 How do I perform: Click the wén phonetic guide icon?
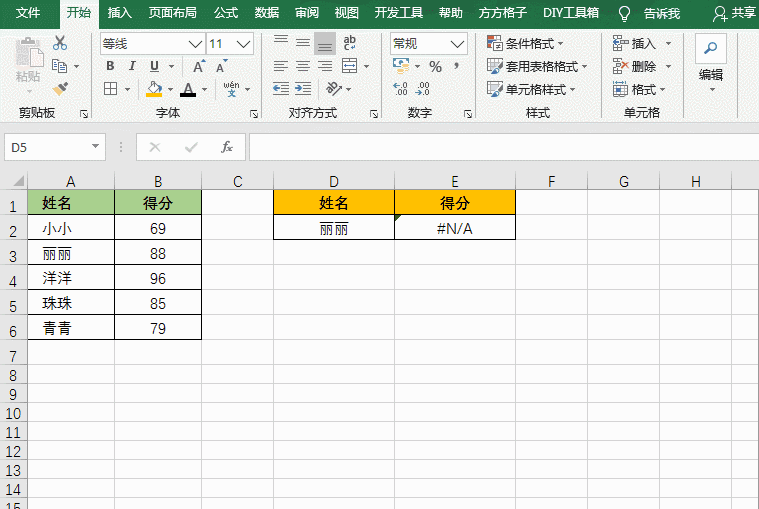tap(231, 89)
